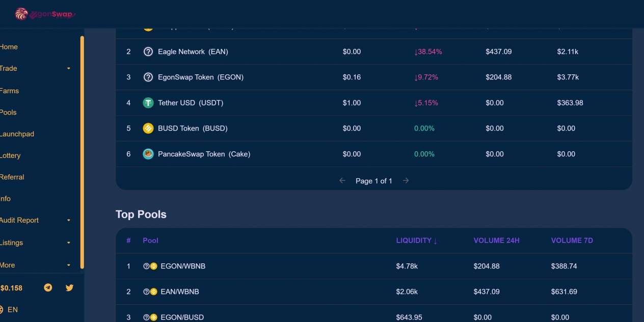Viewport: 644px width, 322px height.
Task: Click the 9.72% price change for EgonSwap Token
Action: [x=426, y=77]
